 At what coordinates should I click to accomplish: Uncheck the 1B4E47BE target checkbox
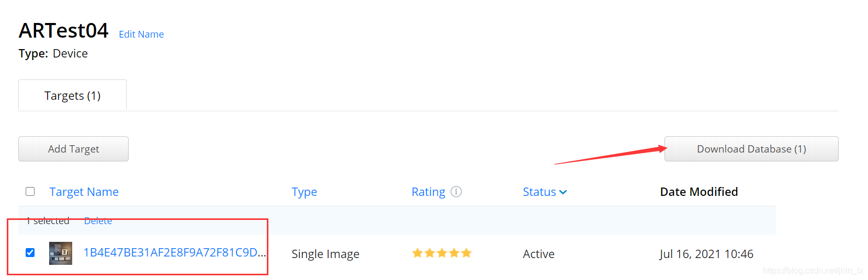pos(30,253)
